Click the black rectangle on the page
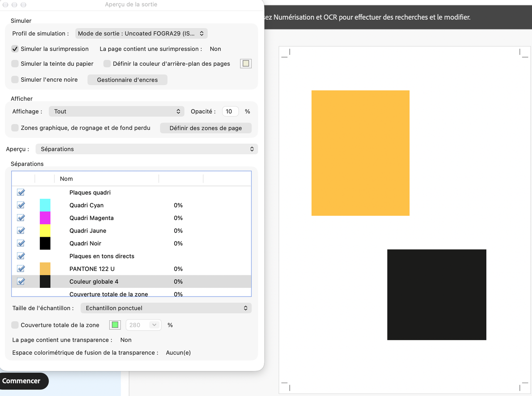Viewport: 532px width, 396px height. tap(437, 295)
